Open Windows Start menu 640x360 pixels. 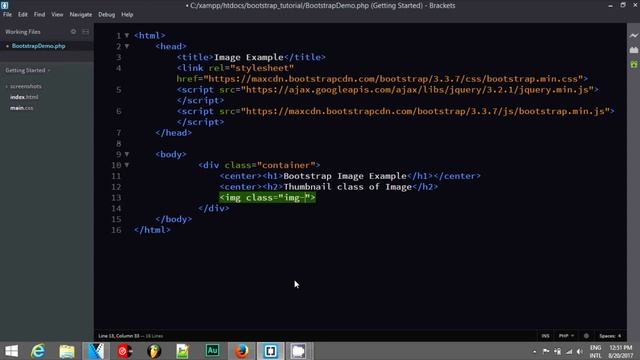tap(11, 351)
